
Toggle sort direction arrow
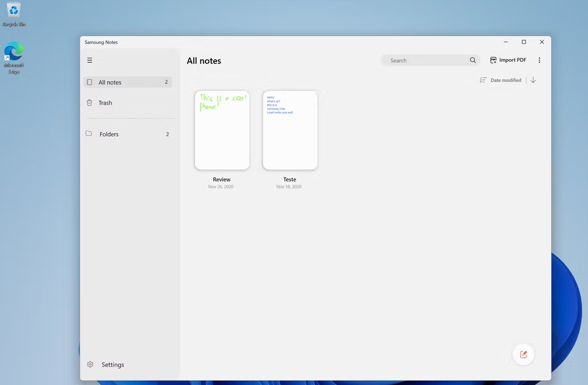[533, 80]
